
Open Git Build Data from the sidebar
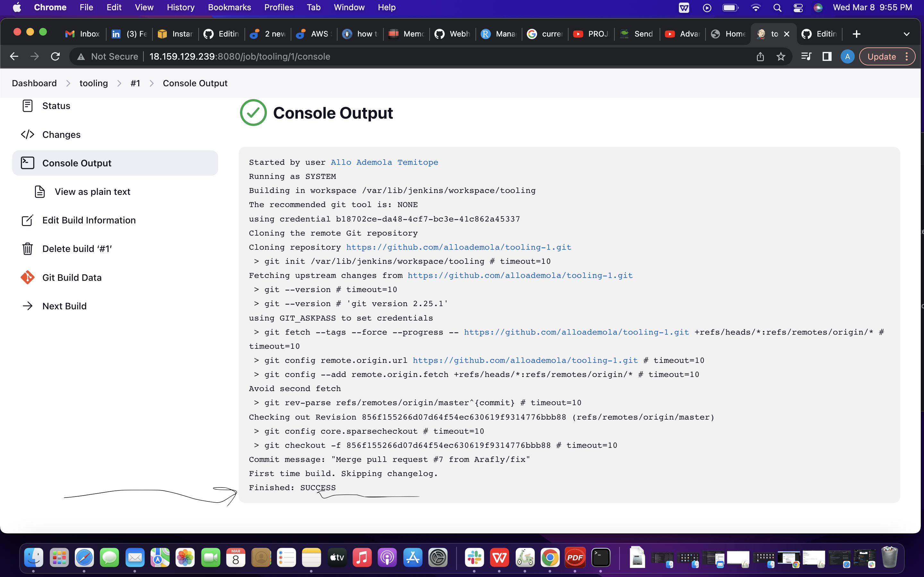[x=72, y=277]
